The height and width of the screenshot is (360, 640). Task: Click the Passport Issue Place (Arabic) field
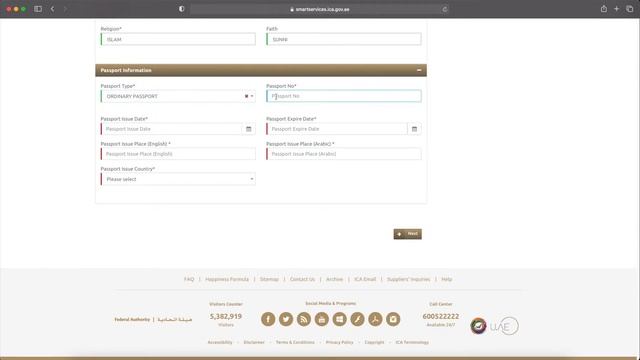pyautogui.click(x=344, y=154)
